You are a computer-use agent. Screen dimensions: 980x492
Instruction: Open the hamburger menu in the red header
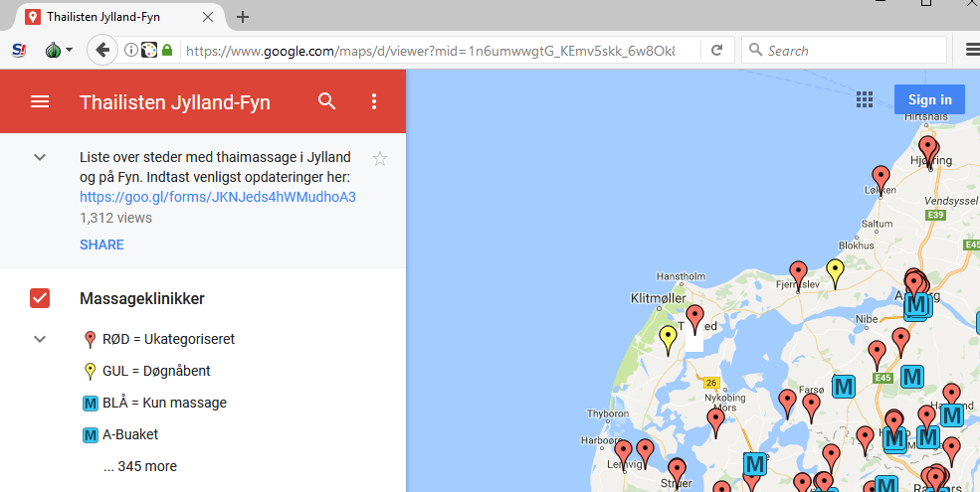tap(40, 101)
